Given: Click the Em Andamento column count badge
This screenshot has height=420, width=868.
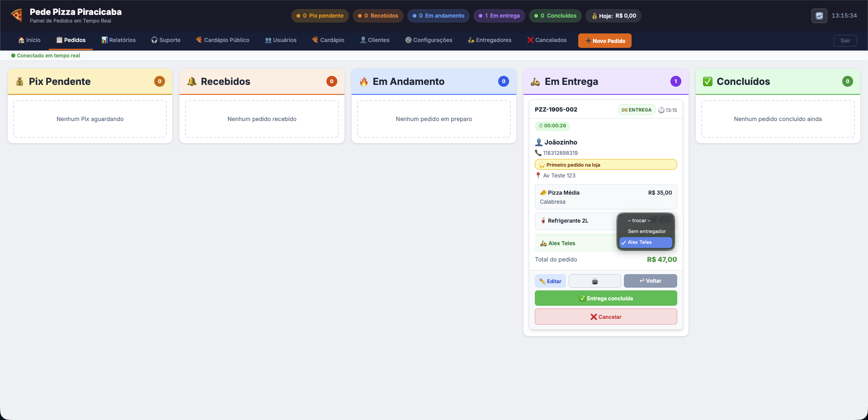Looking at the screenshot, I should tap(504, 81).
